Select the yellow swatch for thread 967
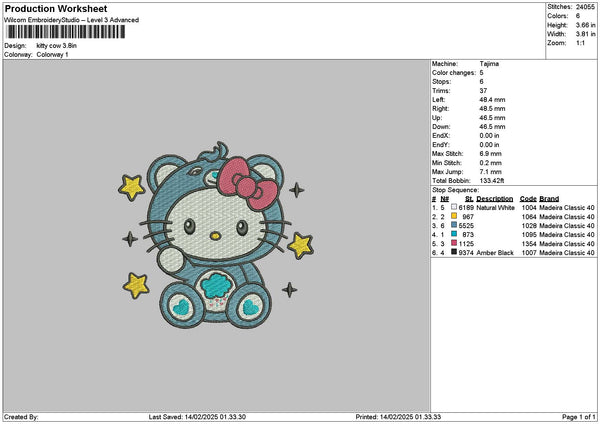Image resolution: width=600 pixels, height=424 pixels. [454, 216]
